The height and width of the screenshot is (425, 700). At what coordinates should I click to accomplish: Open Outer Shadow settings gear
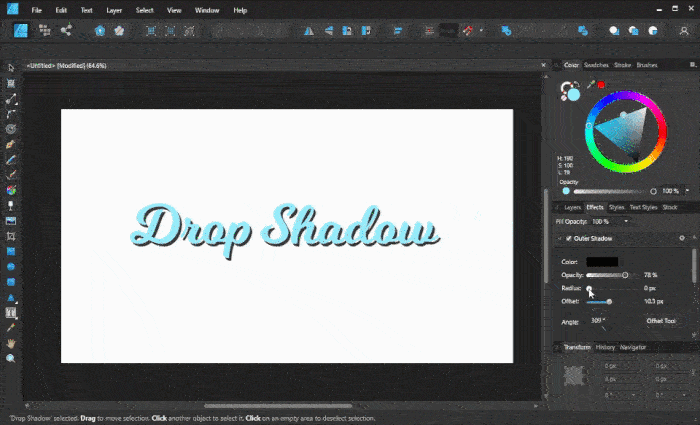click(682, 238)
